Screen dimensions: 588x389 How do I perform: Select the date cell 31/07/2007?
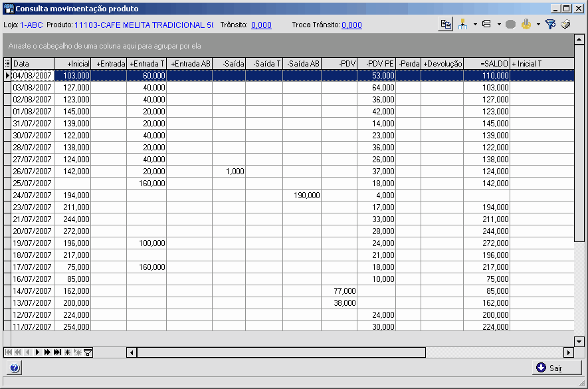click(x=33, y=124)
